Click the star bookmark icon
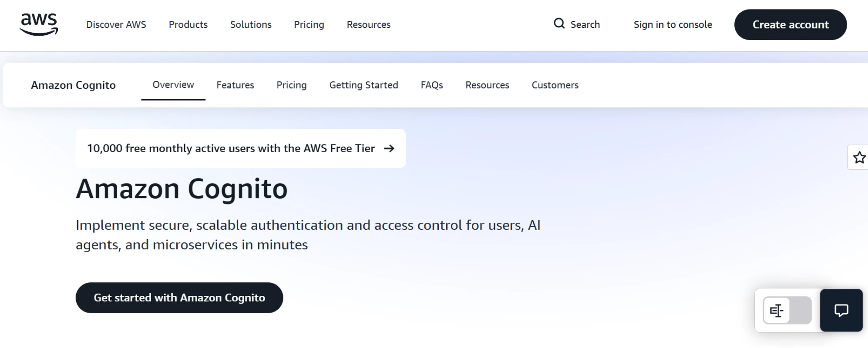 tap(859, 157)
